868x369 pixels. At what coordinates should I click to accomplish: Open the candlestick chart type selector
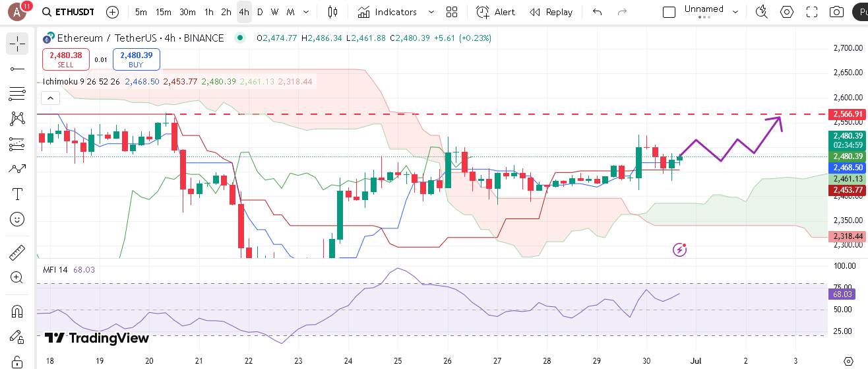coord(332,12)
